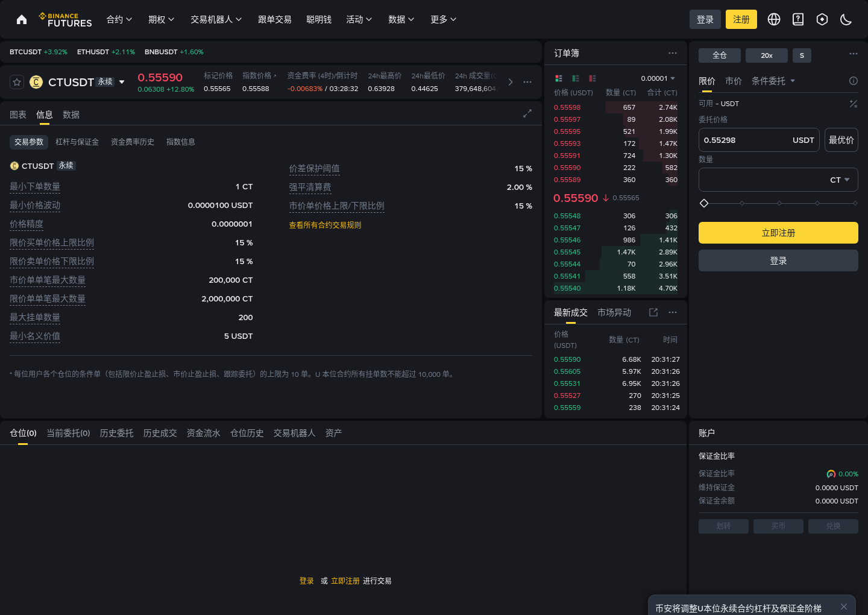Open the help question-mark icon
868x615 pixels.
(798, 19)
